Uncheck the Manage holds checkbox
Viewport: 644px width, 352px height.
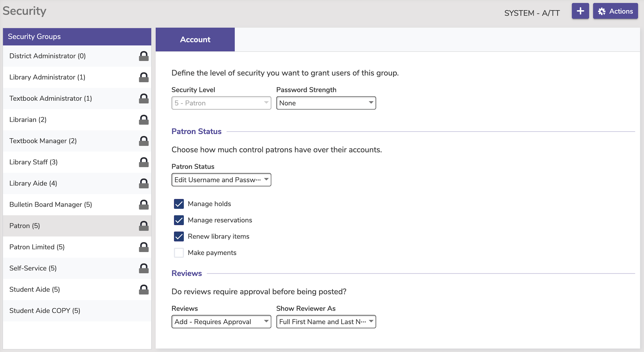click(179, 204)
